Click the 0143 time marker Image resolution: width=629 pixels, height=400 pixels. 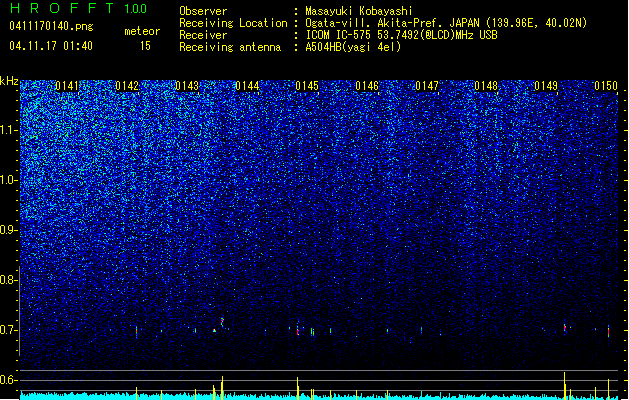tap(187, 86)
